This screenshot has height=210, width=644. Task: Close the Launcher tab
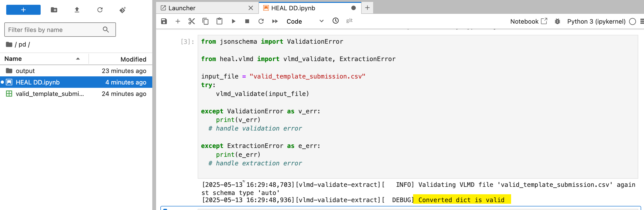(x=251, y=8)
